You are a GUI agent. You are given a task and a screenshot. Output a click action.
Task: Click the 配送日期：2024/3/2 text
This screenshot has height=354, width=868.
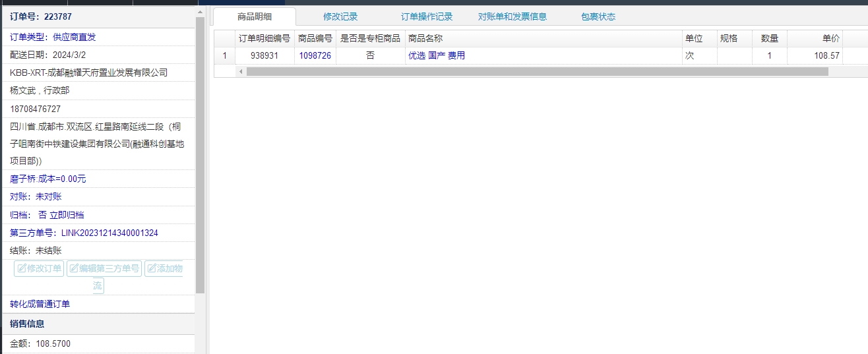[x=47, y=55]
